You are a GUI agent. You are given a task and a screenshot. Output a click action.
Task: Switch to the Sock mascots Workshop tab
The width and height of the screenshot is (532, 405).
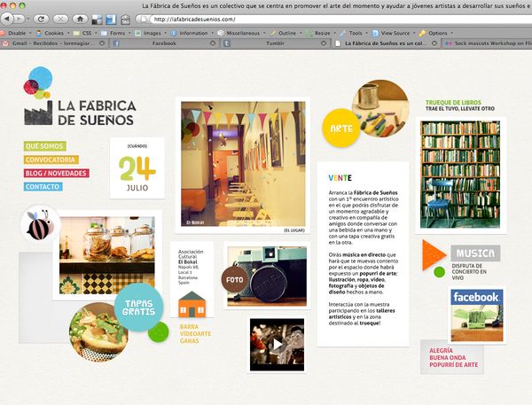click(x=489, y=43)
